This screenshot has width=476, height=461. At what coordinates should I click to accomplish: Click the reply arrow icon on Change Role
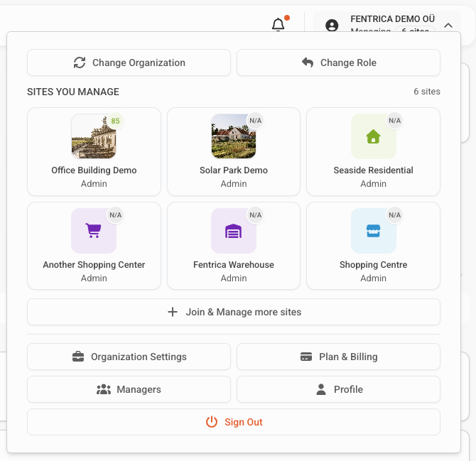click(x=308, y=63)
